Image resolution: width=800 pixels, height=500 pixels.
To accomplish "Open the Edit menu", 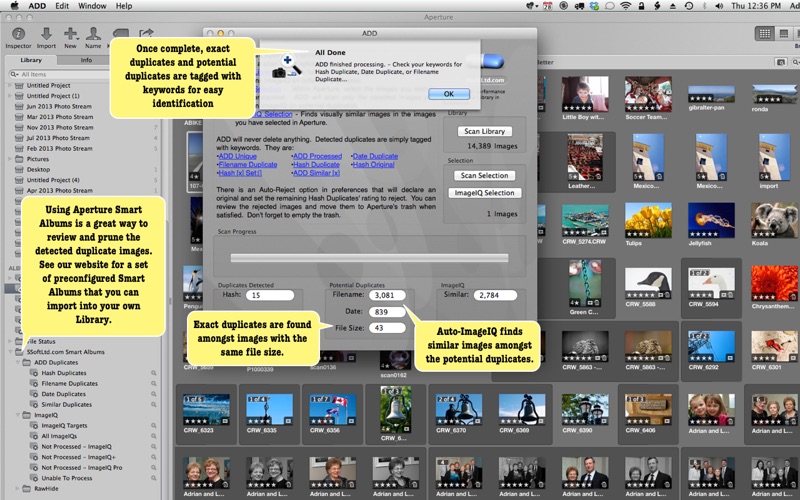I will point(62,6).
